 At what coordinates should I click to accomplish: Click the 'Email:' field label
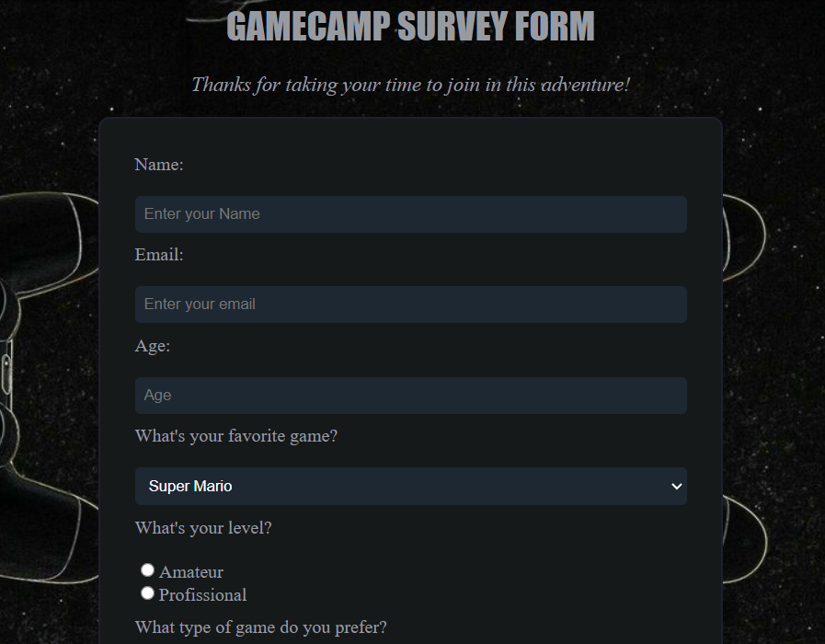point(159,255)
